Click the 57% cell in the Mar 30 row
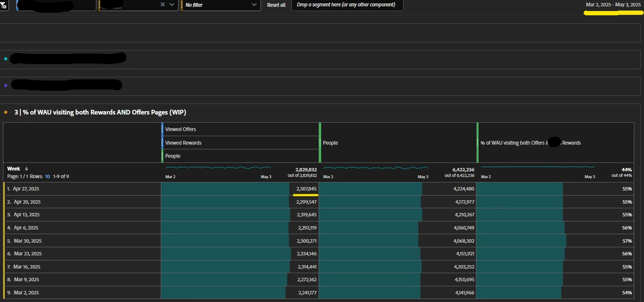The image size is (644, 302). (x=555, y=241)
